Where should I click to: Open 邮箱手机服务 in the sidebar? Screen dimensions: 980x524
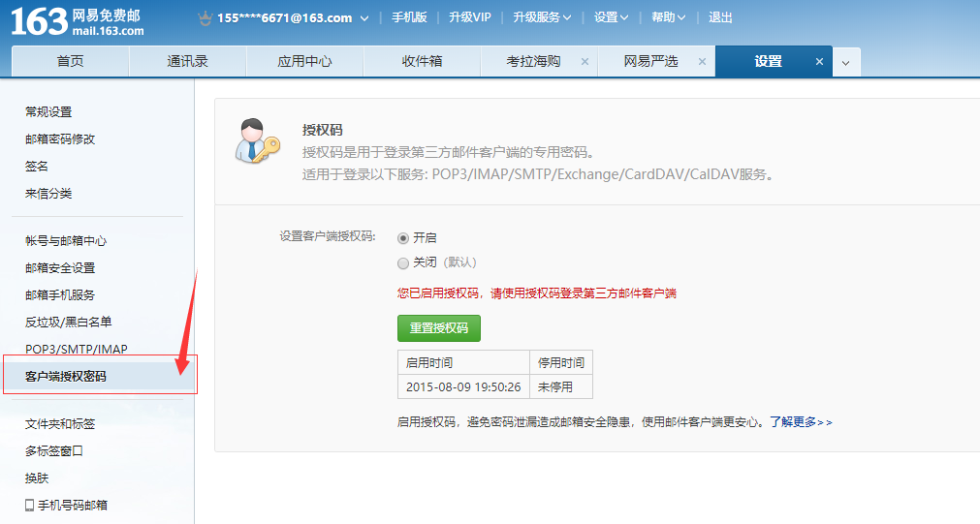(x=60, y=294)
